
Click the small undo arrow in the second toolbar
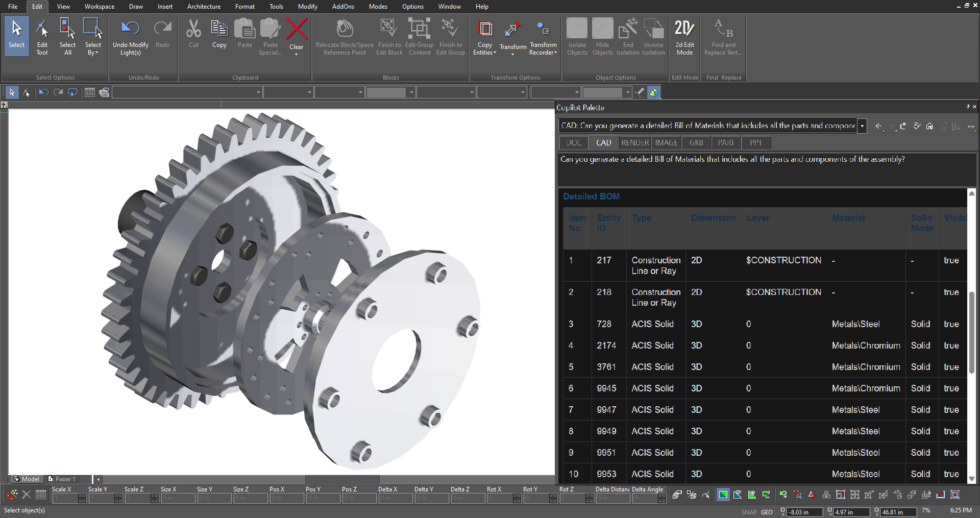point(43,92)
